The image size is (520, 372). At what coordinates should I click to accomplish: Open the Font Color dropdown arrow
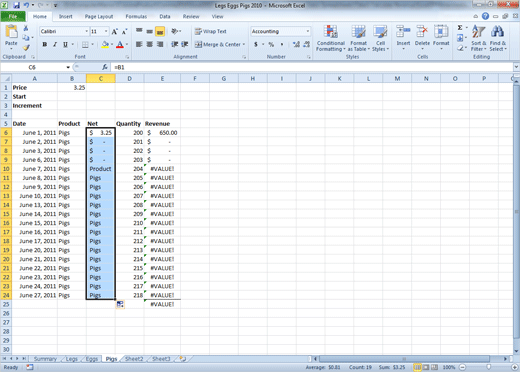tap(127, 44)
